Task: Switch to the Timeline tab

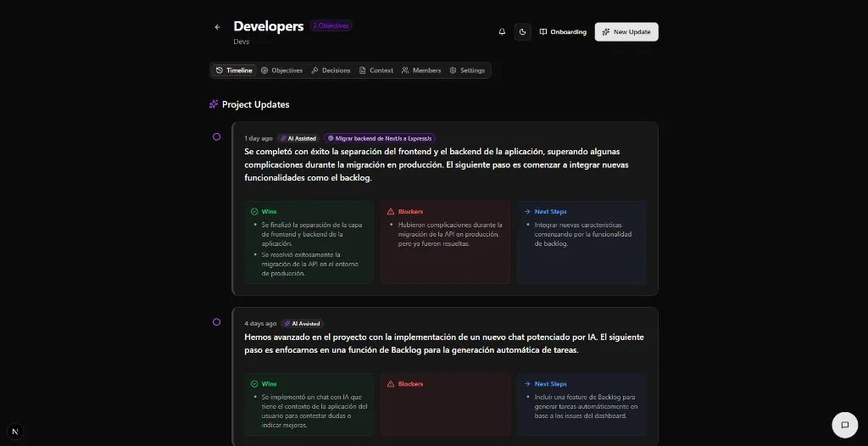Action: (x=234, y=70)
